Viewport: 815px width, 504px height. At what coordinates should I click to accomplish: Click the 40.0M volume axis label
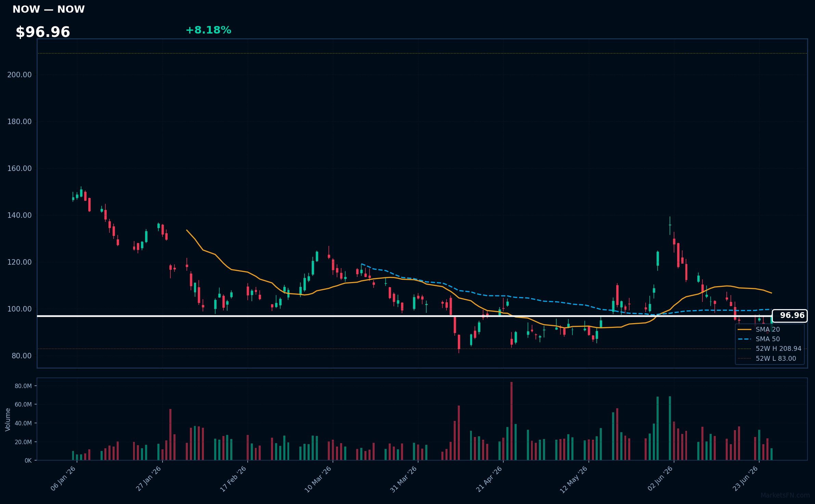tap(23, 423)
